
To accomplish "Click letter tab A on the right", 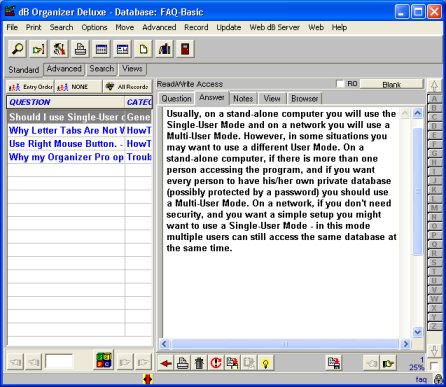I will tap(434, 99).
